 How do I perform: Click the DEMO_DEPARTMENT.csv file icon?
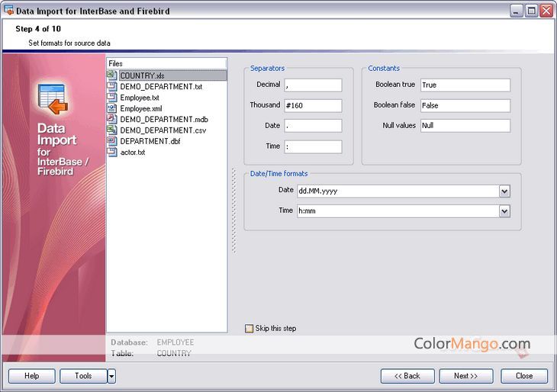point(112,130)
